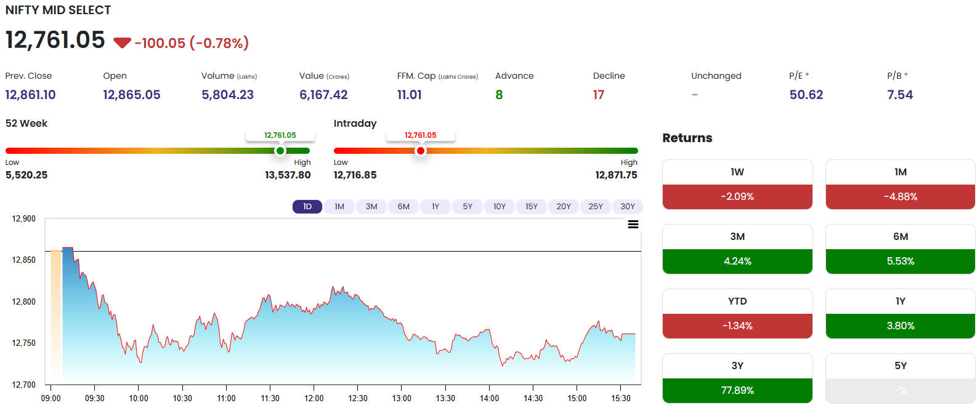Click the Returns section heading

point(687,138)
